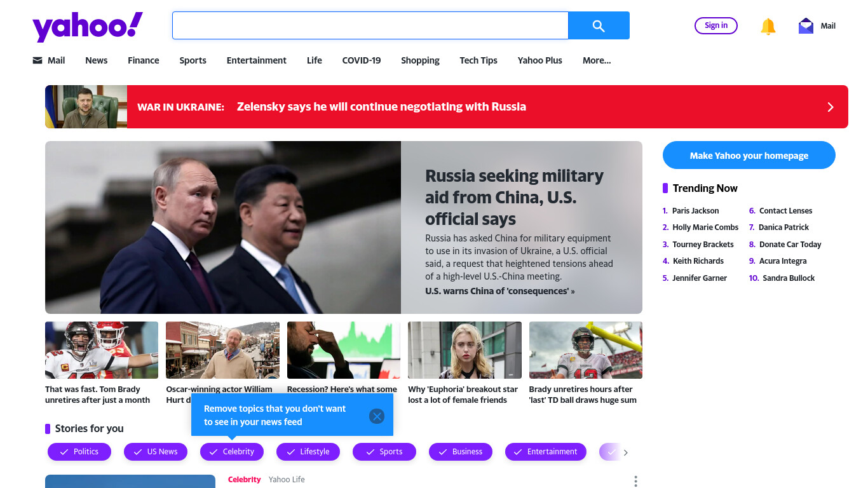Open the Mail item in navigation bar
The height and width of the screenshot is (488, 868).
coord(49,60)
